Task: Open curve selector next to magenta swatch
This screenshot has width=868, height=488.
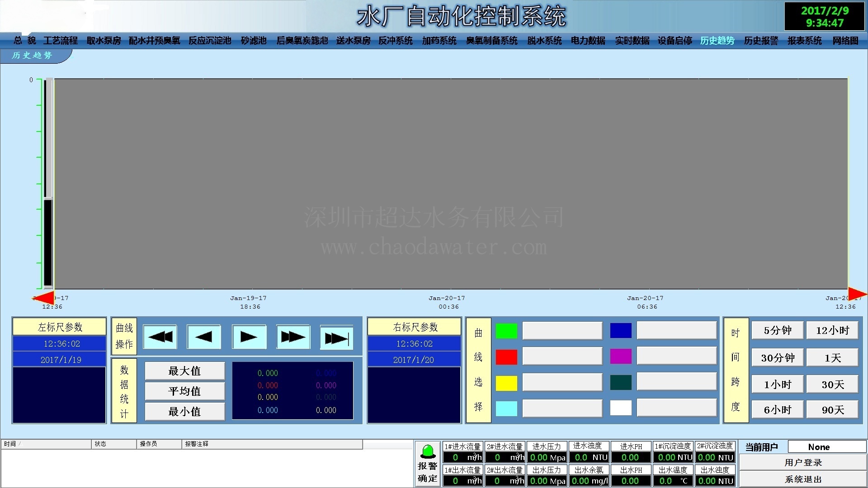Action: click(x=677, y=356)
